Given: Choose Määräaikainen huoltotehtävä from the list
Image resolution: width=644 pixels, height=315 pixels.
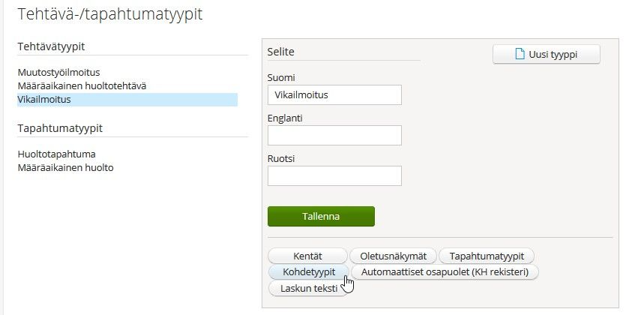Looking at the screenshot, I should pos(82,85).
